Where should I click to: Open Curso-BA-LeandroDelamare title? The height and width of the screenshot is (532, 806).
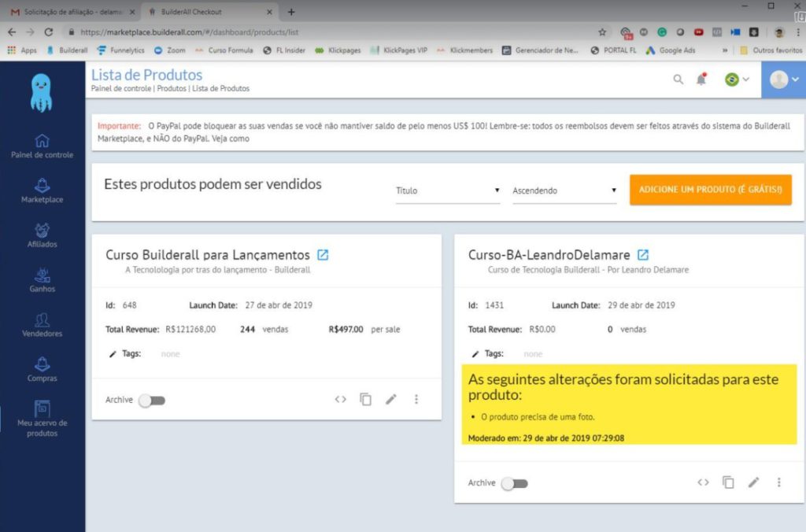[549, 255]
